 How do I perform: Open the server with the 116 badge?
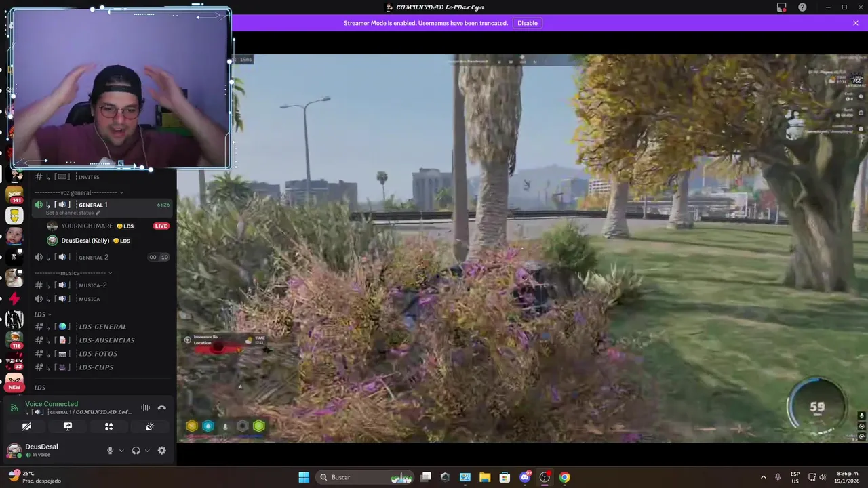click(x=14, y=340)
